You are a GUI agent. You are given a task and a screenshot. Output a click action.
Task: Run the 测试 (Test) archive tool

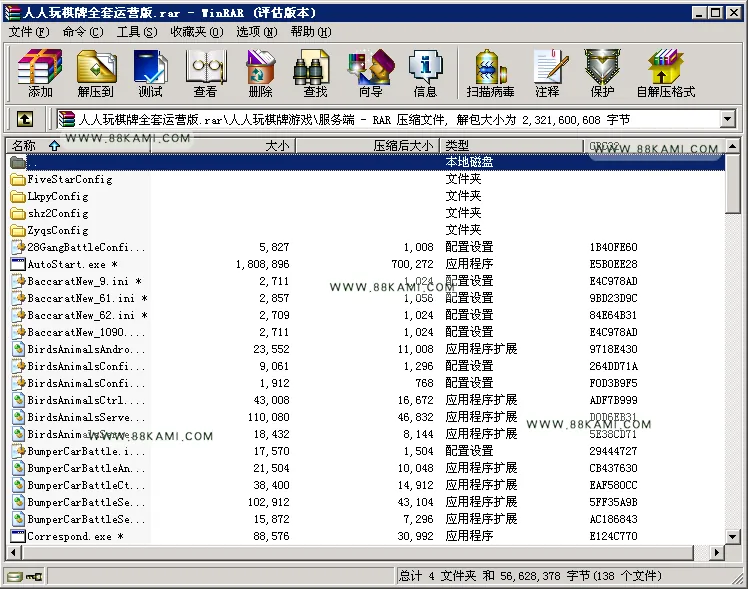point(150,73)
